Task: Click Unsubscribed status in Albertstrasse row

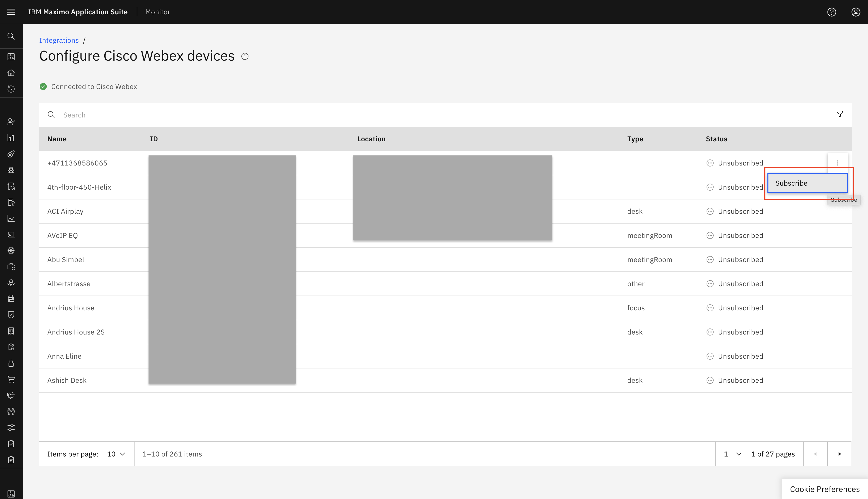Action: [x=740, y=284]
